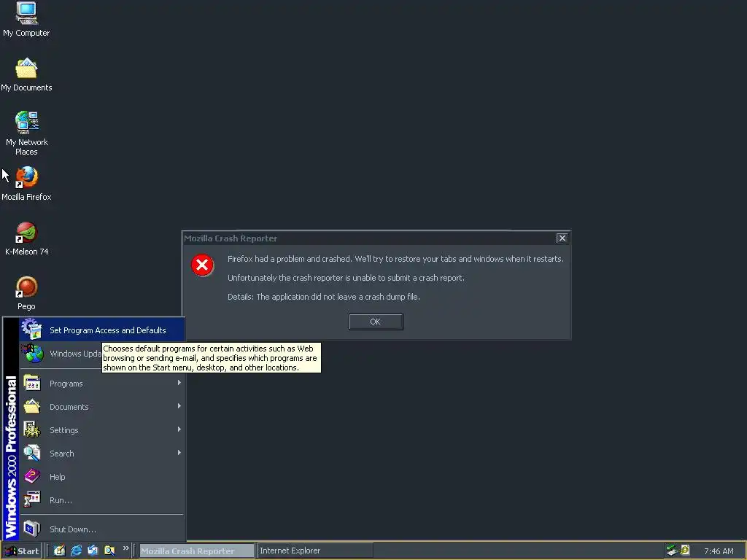Select My Network Places desktop icon
This screenshot has height=560, width=747.
point(26,133)
